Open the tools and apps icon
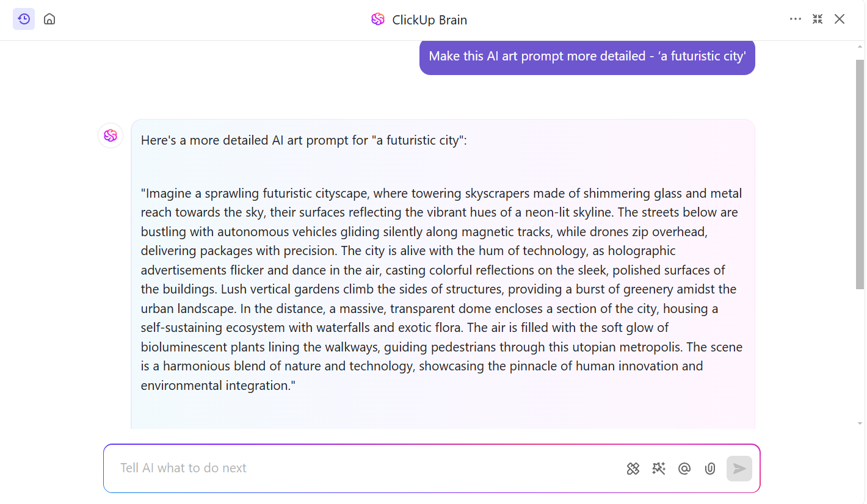This screenshot has height=504, width=867. [x=633, y=469]
